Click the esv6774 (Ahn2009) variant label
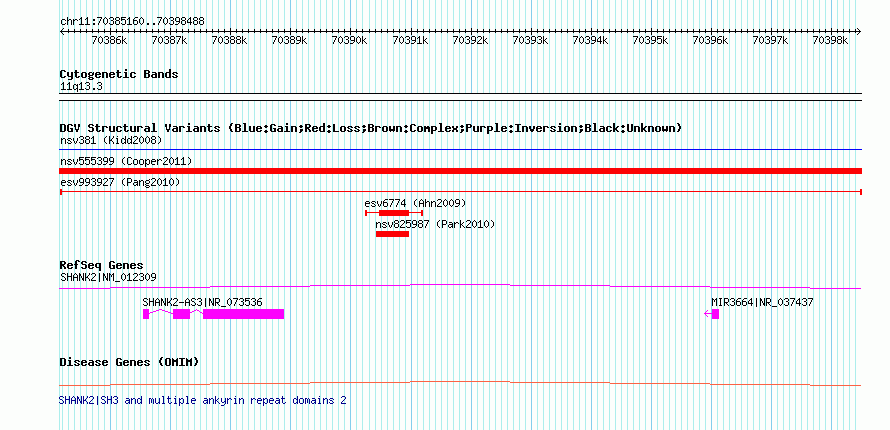Screen dimensions: 890x430 [415, 203]
